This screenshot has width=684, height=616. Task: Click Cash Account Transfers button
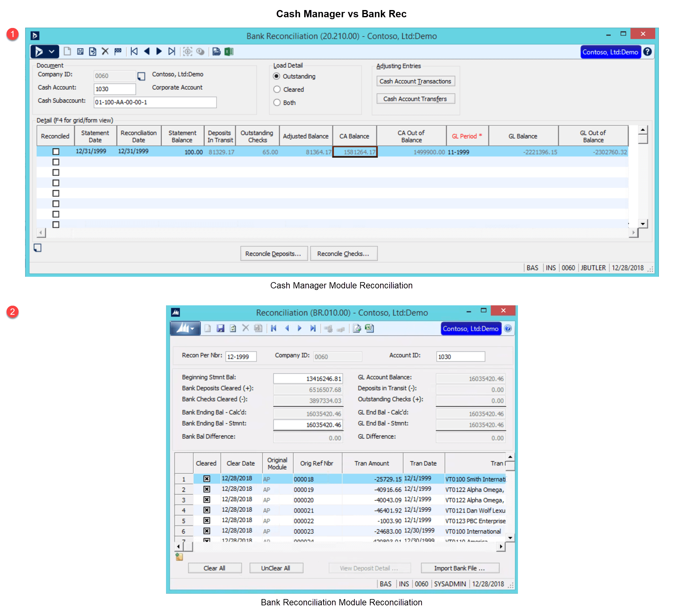(x=415, y=99)
